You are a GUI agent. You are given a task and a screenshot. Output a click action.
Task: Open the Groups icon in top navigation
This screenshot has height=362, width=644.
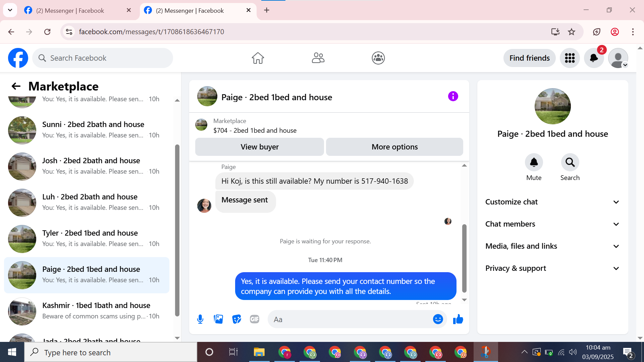click(x=378, y=58)
